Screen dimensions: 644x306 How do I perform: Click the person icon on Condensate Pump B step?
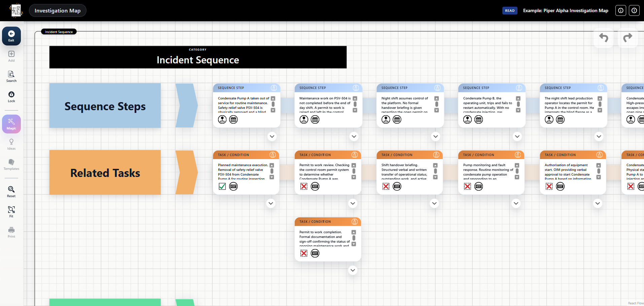[x=468, y=119]
